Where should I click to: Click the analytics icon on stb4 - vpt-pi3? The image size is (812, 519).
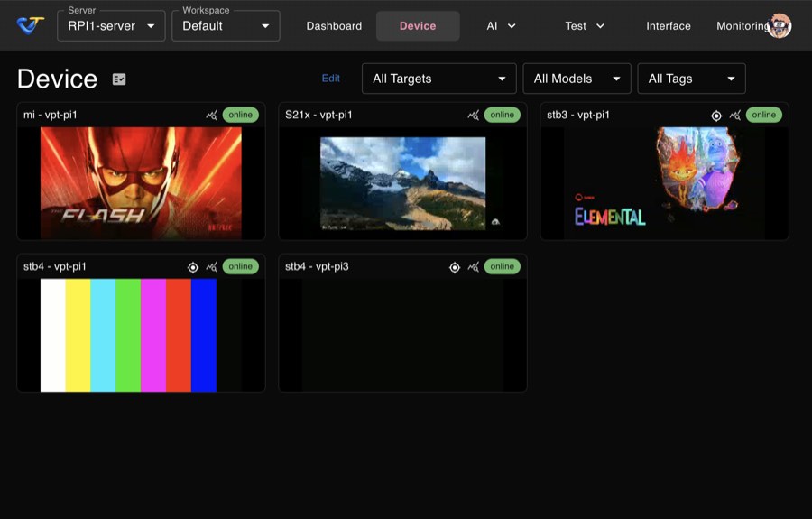coord(473,267)
